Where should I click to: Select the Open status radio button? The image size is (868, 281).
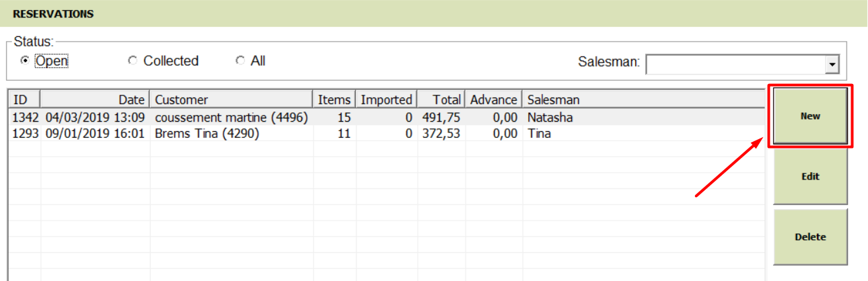(x=25, y=61)
